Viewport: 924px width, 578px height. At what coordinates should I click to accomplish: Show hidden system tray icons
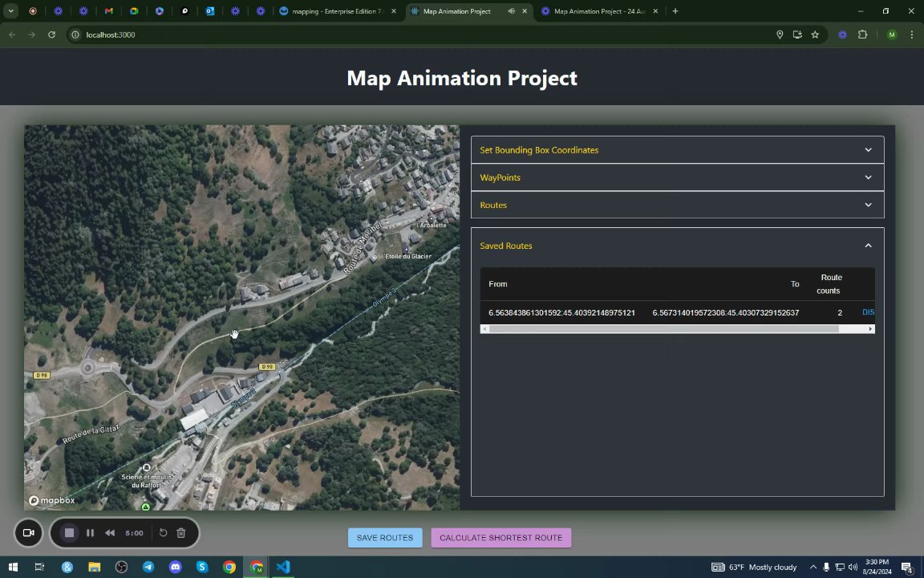pyautogui.click(x=813, y=568)
